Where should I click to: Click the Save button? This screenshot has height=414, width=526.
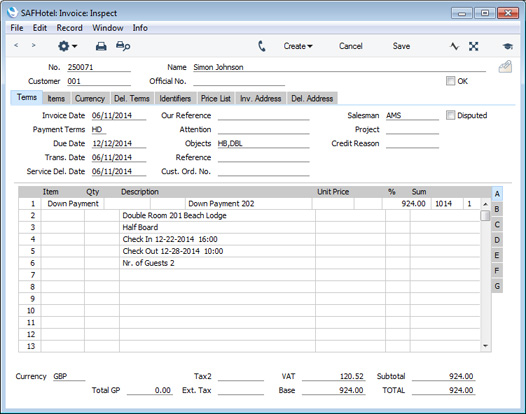(x=401, y=46)
